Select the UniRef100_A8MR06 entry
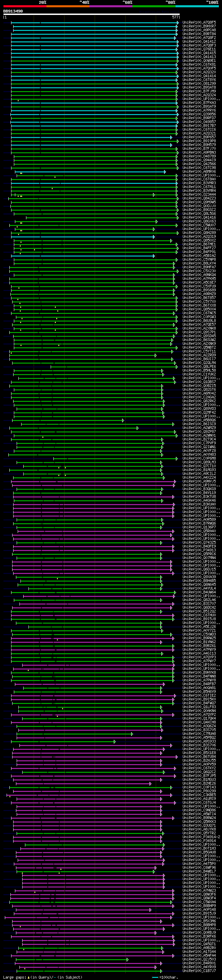 pos(199,172)
